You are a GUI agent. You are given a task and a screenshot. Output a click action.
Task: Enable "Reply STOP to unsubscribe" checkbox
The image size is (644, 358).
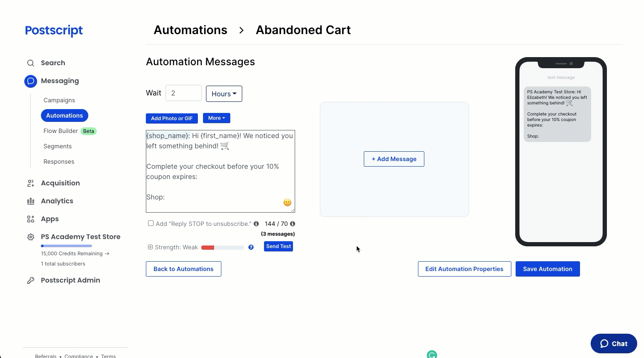coord(151,223)
